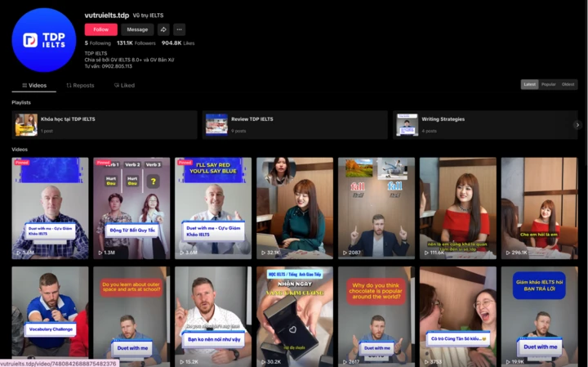This screenshot has width=588, height=367.
Task: Sort videos by Oldest
Action: pos(568,84)
